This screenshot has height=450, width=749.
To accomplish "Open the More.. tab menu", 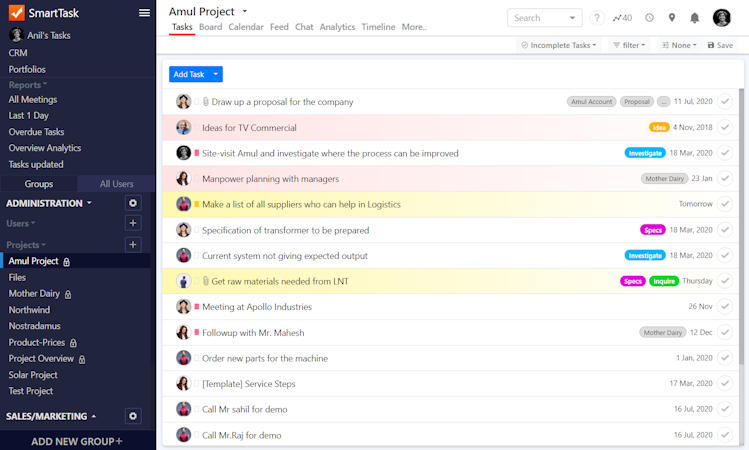I will point(414,27).
